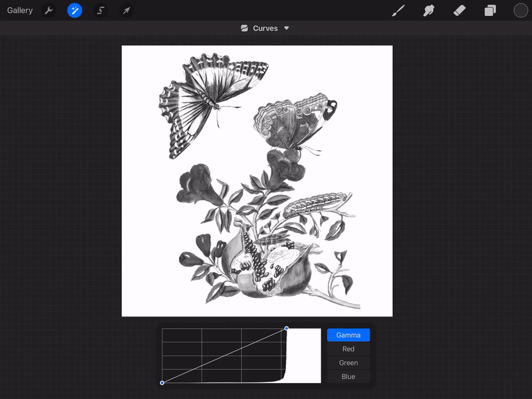Tap the Curves icon beside the title
This screenshot has height=399, width=532.
[244, 29]
